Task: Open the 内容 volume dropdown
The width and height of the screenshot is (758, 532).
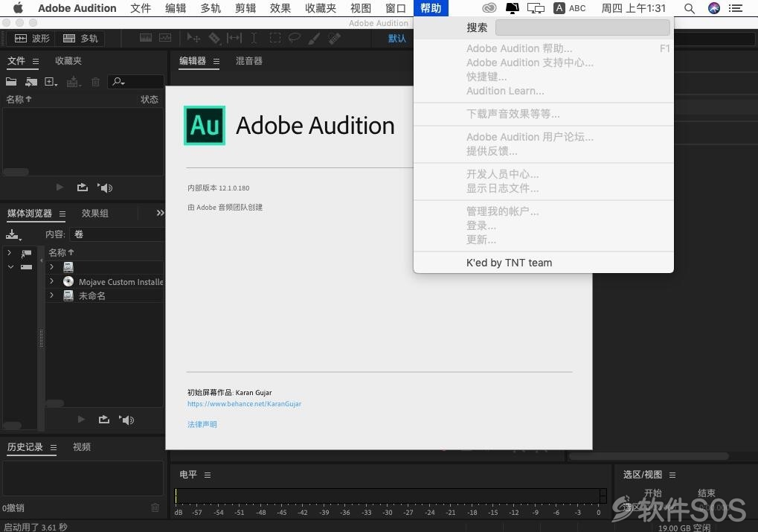Action: [118, 234]
